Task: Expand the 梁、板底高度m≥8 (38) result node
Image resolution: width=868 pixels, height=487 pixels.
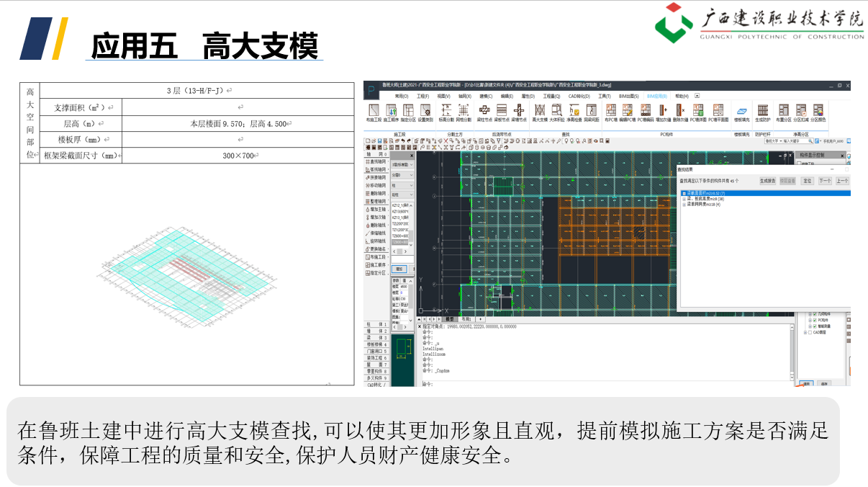Action: tap(683, 200)
